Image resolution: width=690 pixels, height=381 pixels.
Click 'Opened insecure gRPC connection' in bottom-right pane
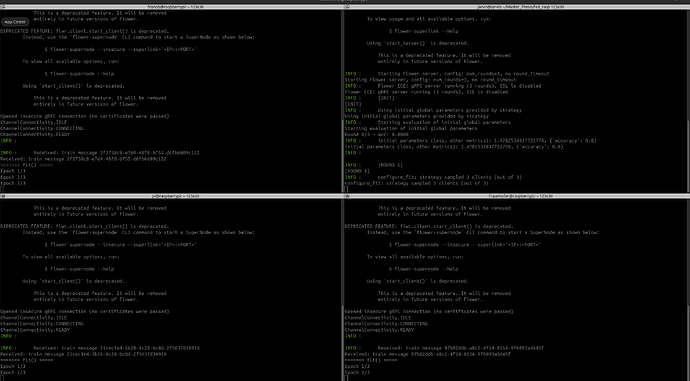429,311
